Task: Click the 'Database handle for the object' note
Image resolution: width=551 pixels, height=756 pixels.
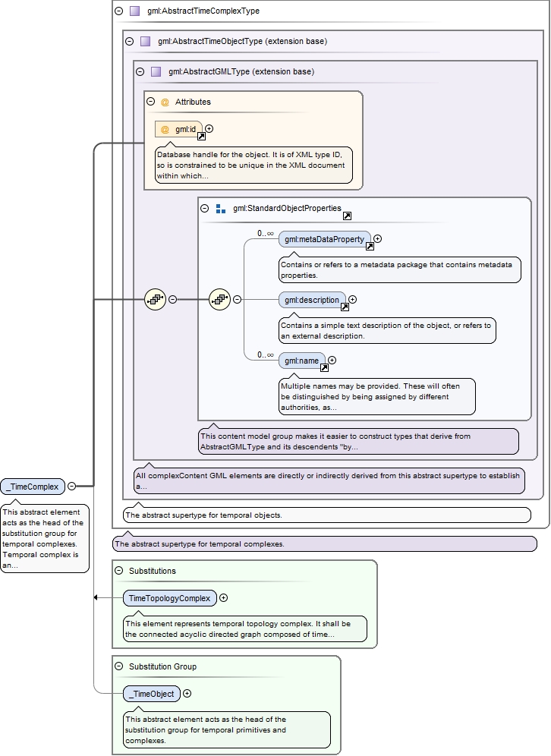Action: 253,165
